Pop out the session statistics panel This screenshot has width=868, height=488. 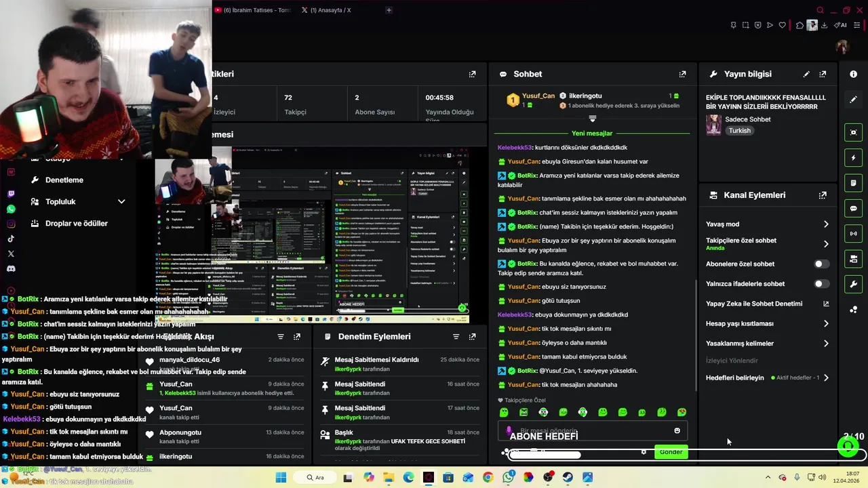(x=472, y=74)
